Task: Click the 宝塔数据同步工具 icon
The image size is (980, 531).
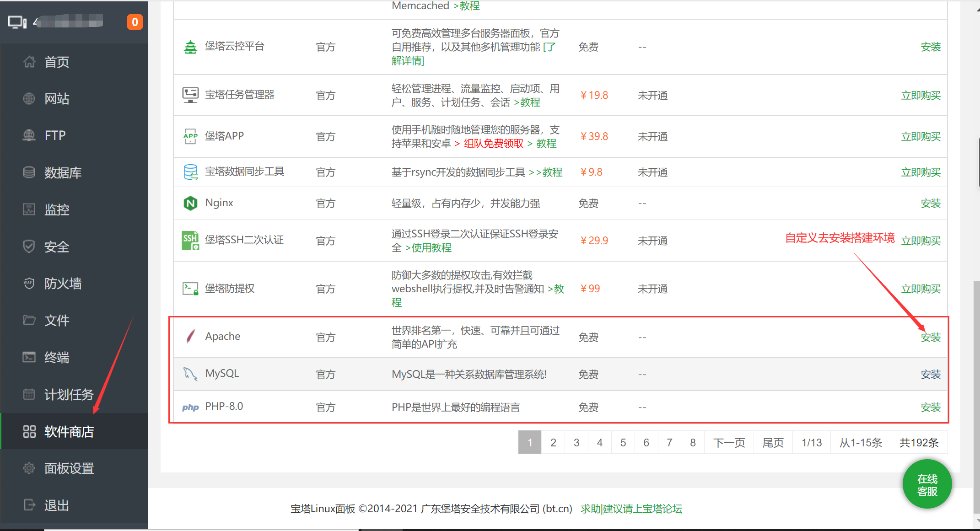Action: [190, 172]
